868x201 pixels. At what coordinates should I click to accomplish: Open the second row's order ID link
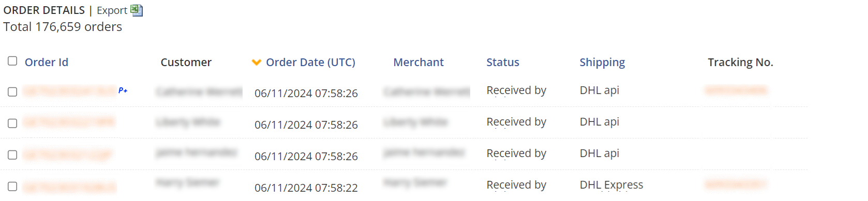point(69,122)
